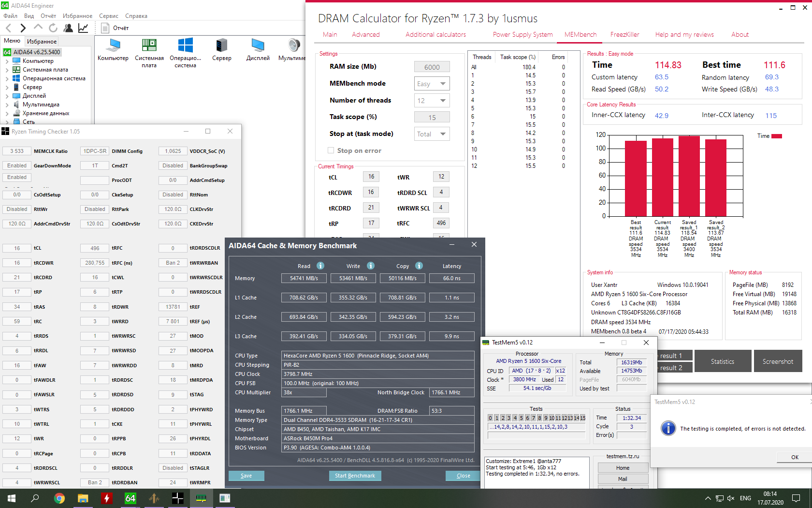
Task: Click the info icon beside Copy in AIDA64 benchmark
Action: click(419, 266)
